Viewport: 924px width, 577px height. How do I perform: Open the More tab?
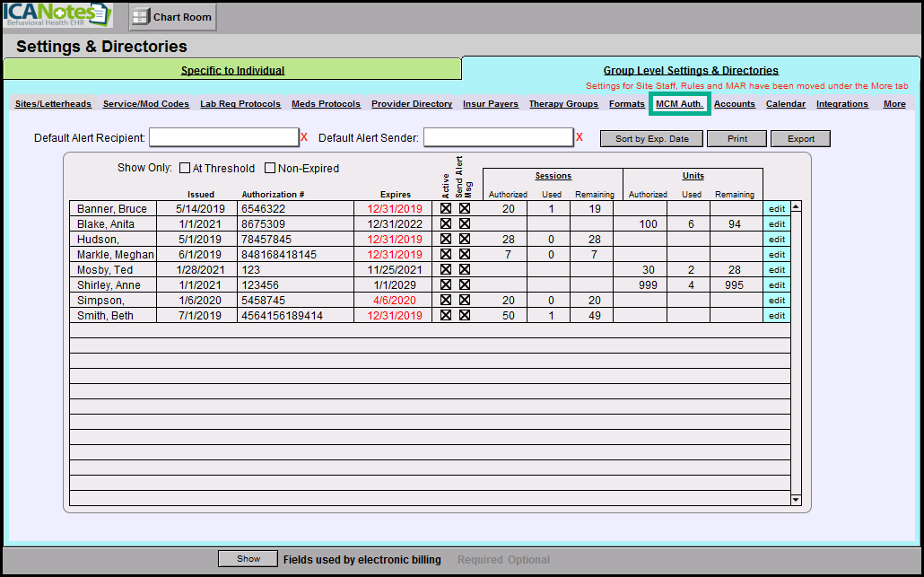(894, 104)
